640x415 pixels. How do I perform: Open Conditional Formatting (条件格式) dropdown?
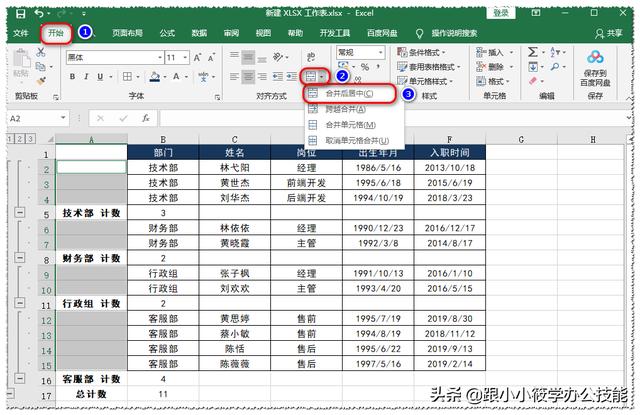[421, 52]
